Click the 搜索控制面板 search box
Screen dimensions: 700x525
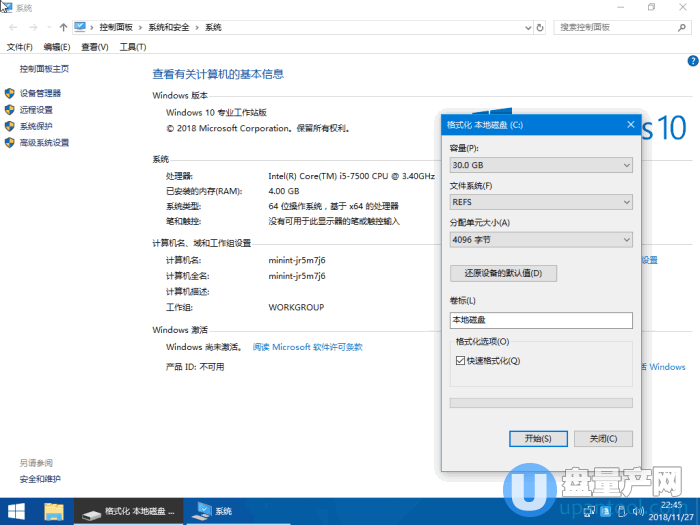(x=620, y=27)
